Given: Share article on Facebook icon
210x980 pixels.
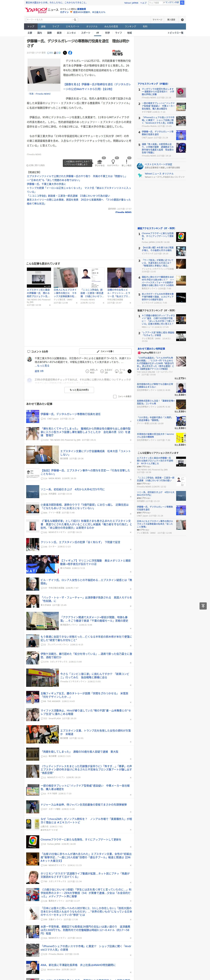Looking at the screenshot, I should click(70, 53).
